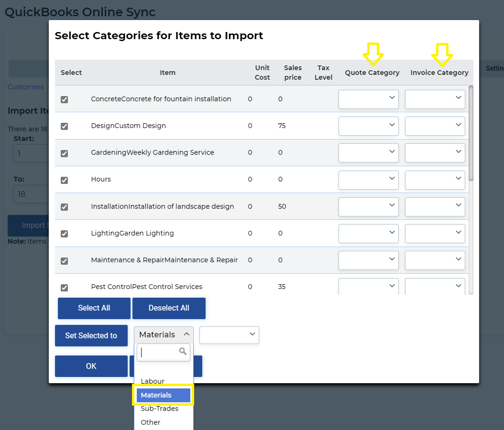Open Quote Category dropdown for Maintenance & Repair
The image size is (504, 430).
click(368, 260)
